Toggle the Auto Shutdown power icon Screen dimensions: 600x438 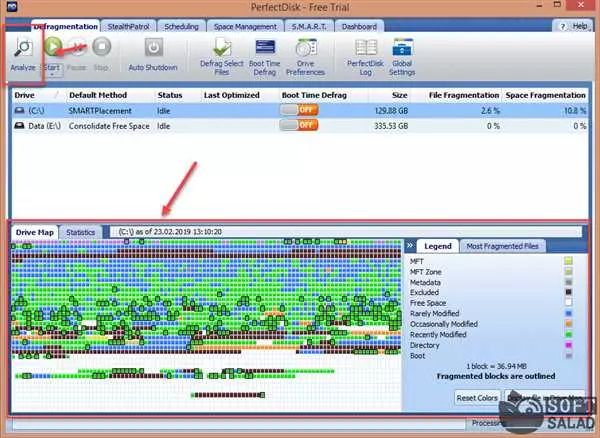tap(154, 48)
